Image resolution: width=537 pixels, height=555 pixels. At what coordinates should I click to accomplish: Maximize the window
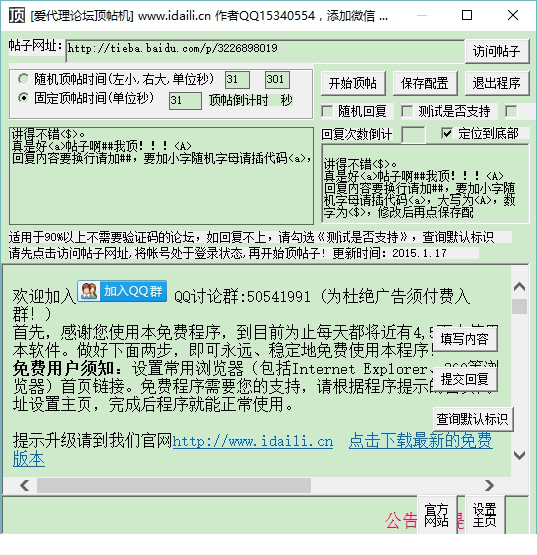[467, 15]
